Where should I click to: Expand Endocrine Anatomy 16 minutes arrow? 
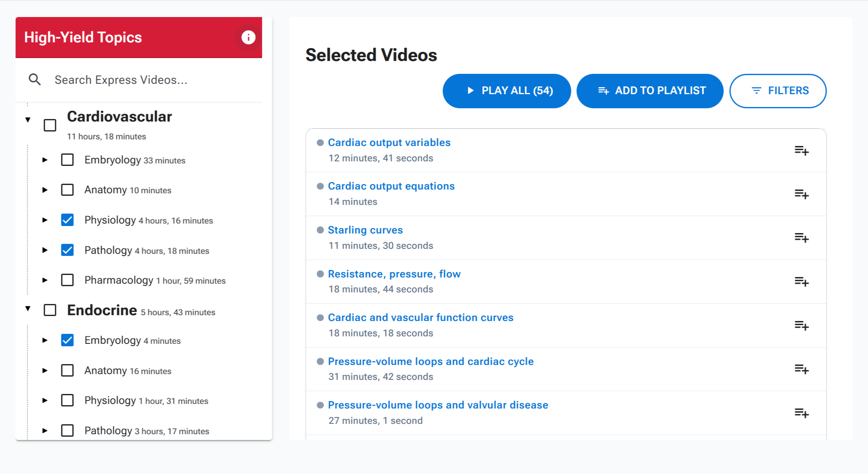point(45,370)
